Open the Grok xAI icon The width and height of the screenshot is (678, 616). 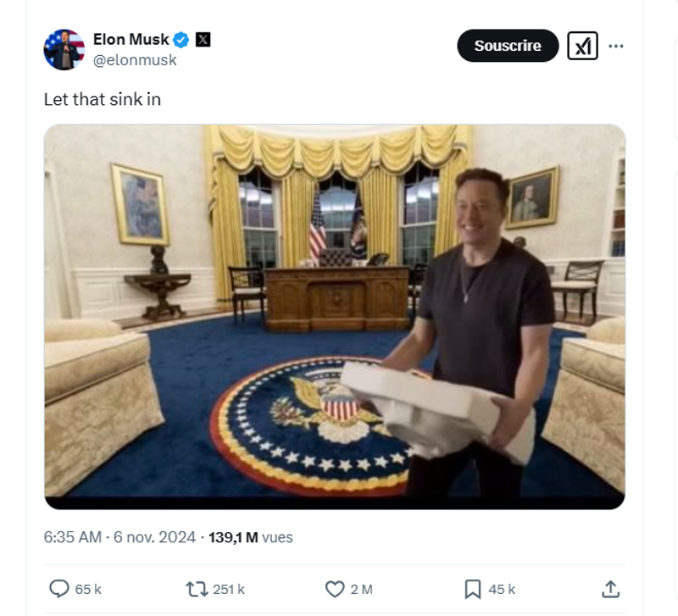[x=582, y=46]
